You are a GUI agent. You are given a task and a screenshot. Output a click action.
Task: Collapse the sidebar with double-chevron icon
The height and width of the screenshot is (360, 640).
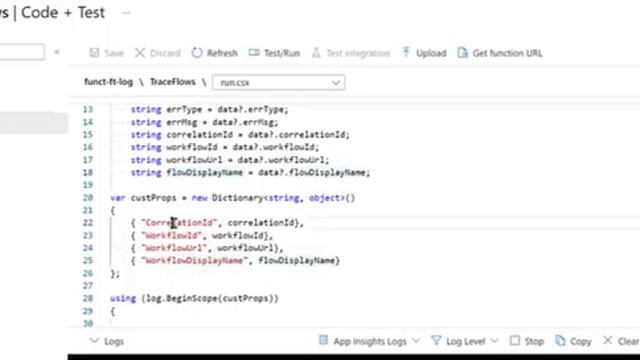pyautogui.click(x=57, y=52)
